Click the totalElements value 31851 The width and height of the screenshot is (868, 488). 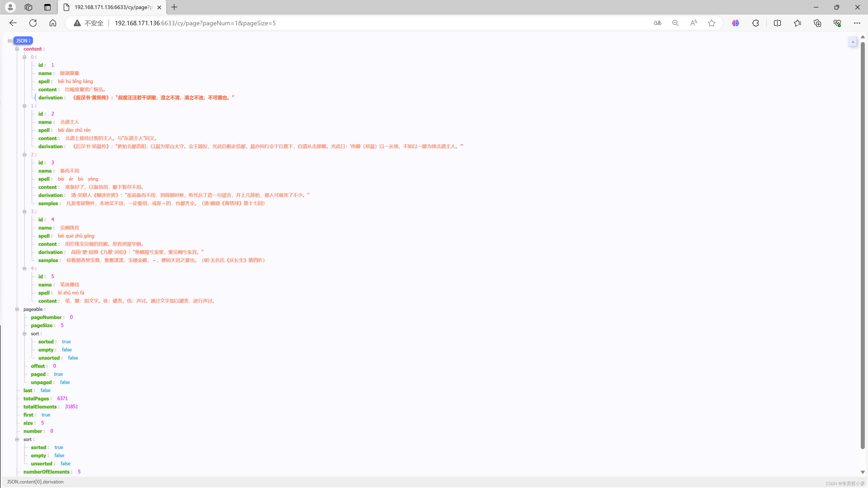71,406
